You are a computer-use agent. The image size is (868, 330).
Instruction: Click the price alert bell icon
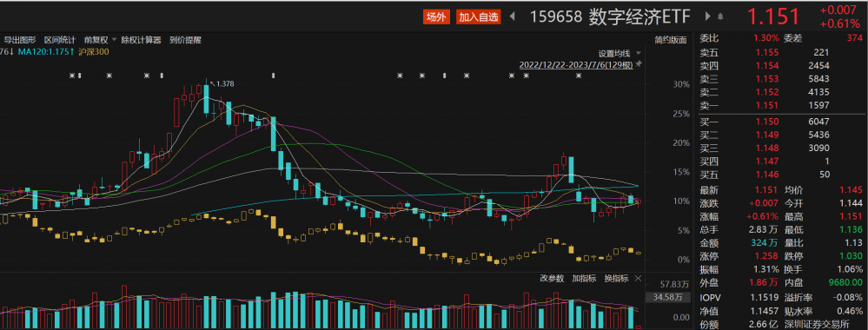tap(720, 16)
